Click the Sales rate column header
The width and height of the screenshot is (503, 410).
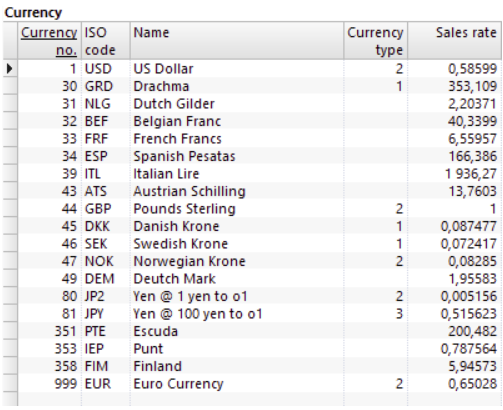pos(454,41)
